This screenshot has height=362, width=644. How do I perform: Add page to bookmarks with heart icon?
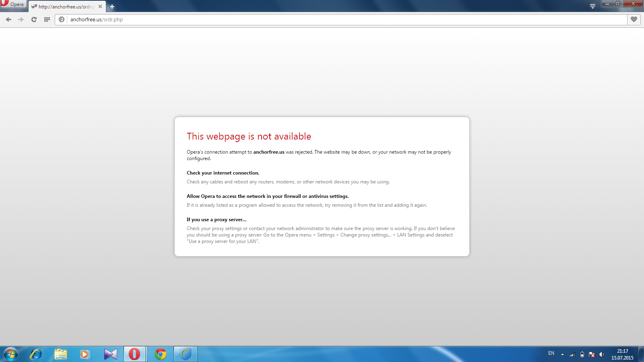pyautogui.click(x=634, y=19)
